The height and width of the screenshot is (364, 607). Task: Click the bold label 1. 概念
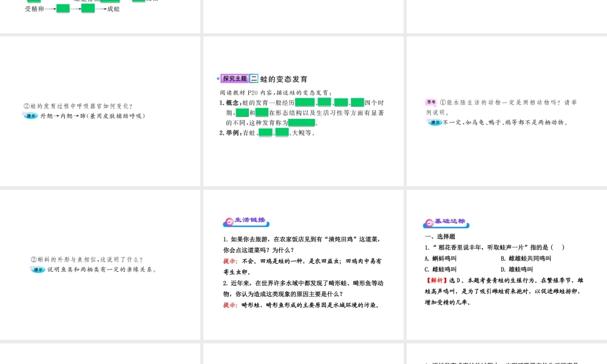point(231,103)
